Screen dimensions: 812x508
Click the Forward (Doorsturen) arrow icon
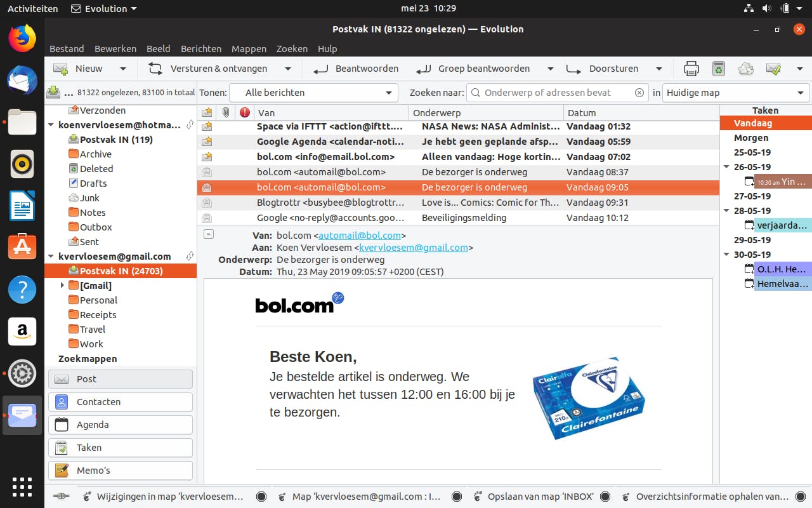(573, 69)
